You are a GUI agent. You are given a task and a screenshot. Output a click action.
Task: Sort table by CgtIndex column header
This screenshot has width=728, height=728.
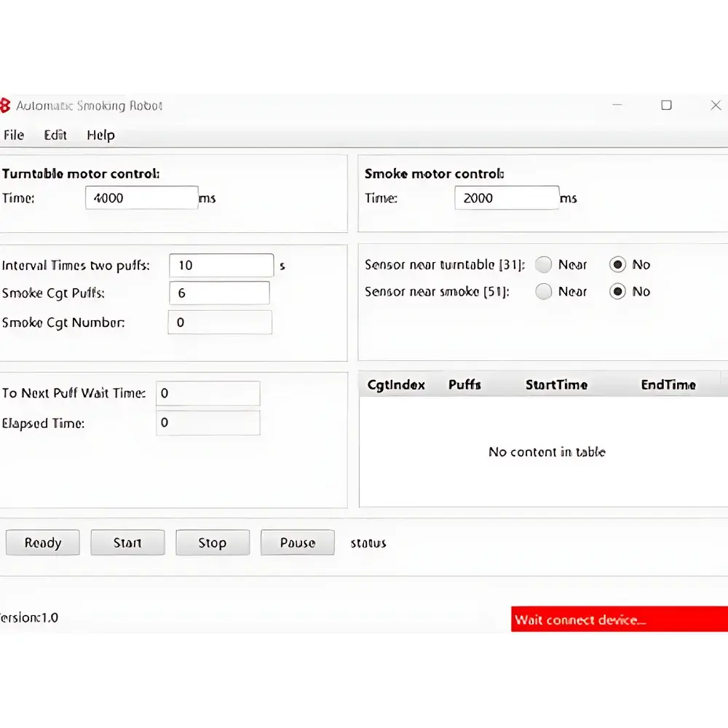[x=396, y=384]
